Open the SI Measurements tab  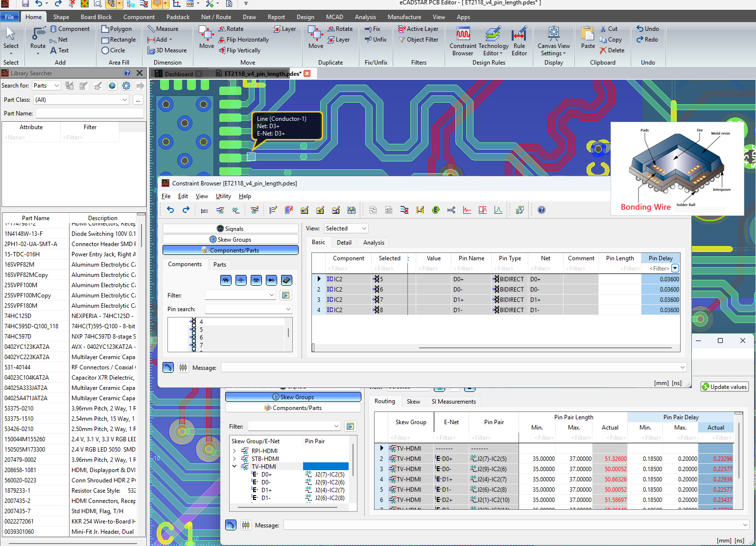pos(453,402)
